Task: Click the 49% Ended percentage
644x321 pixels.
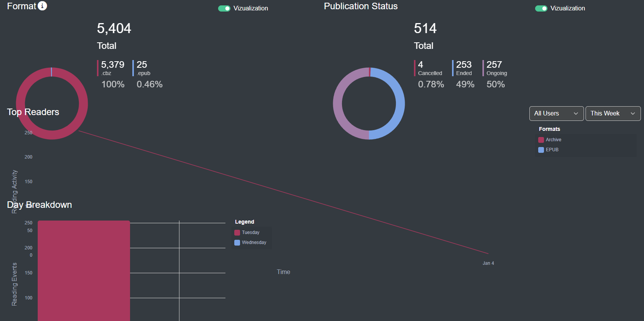Action: [x=465, y=84]
